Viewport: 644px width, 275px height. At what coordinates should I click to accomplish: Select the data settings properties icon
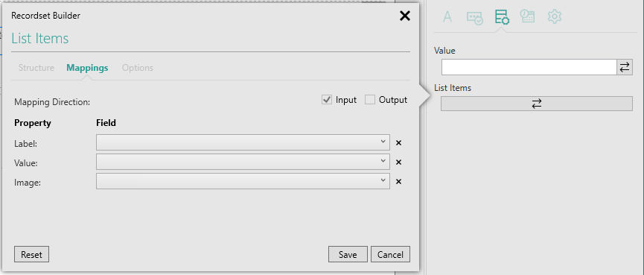click(502, 17)
